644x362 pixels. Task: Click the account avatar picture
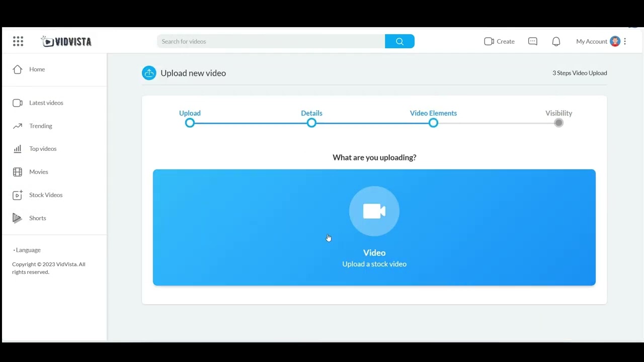(x=615, y=41)
